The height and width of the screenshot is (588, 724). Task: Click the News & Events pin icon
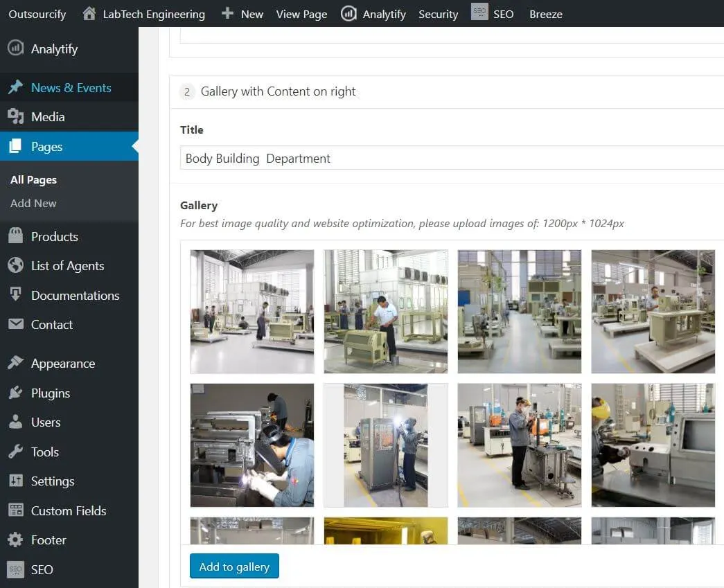(x=15, y=87)
